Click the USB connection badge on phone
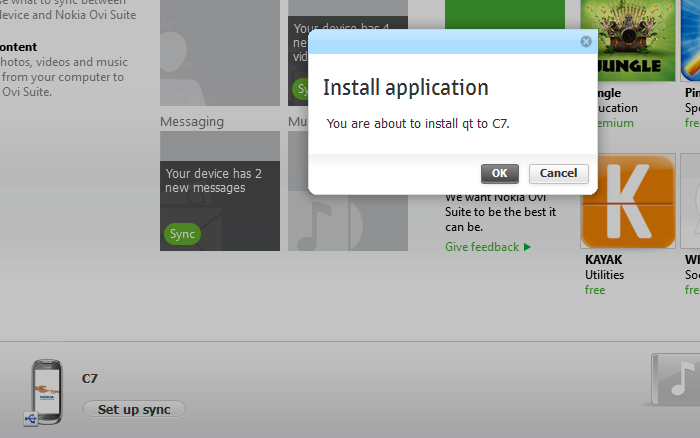The height and width of the screenshot is (438, 700). 31,419
